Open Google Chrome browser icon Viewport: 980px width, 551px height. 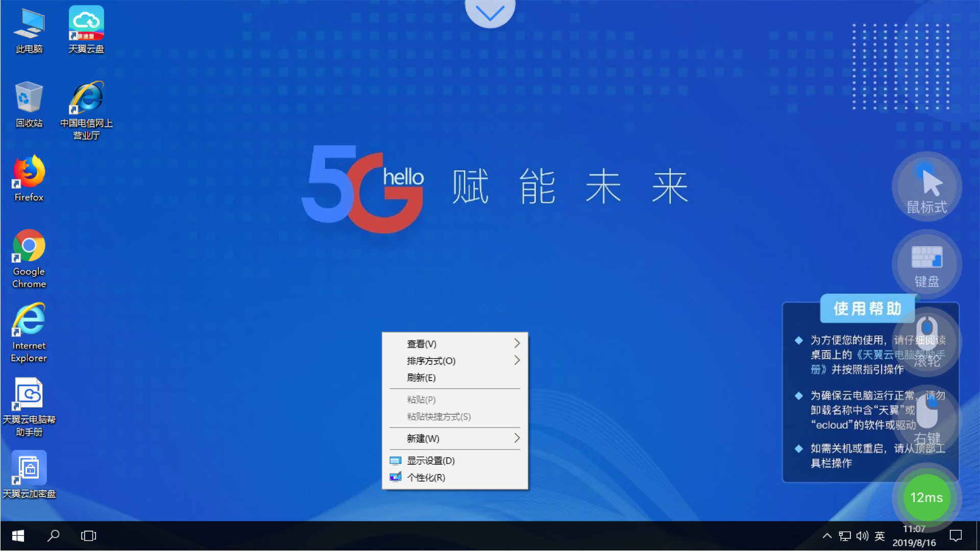(x=28, y=249)
